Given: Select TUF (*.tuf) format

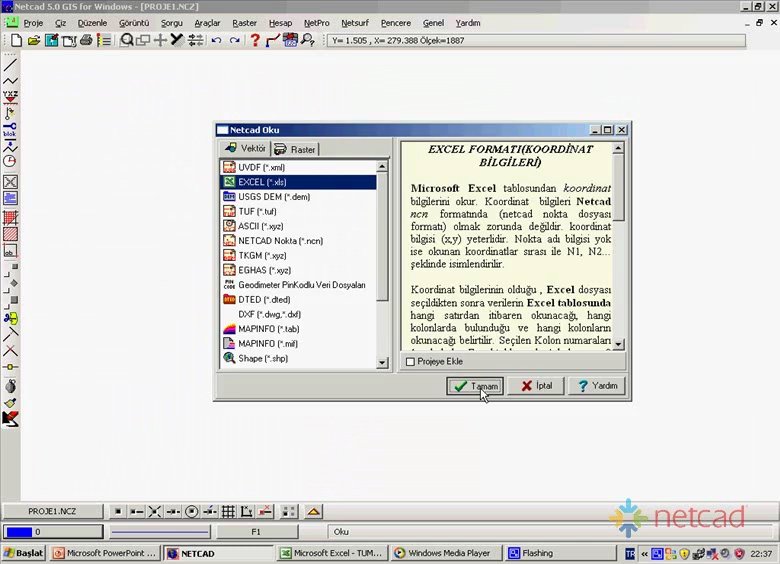Looking at the screenshot, I should [x=298, y=211].
